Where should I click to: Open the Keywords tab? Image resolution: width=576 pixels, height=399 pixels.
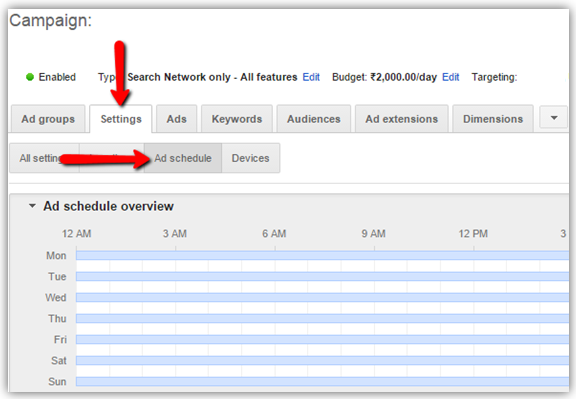[x=237, y=119]
